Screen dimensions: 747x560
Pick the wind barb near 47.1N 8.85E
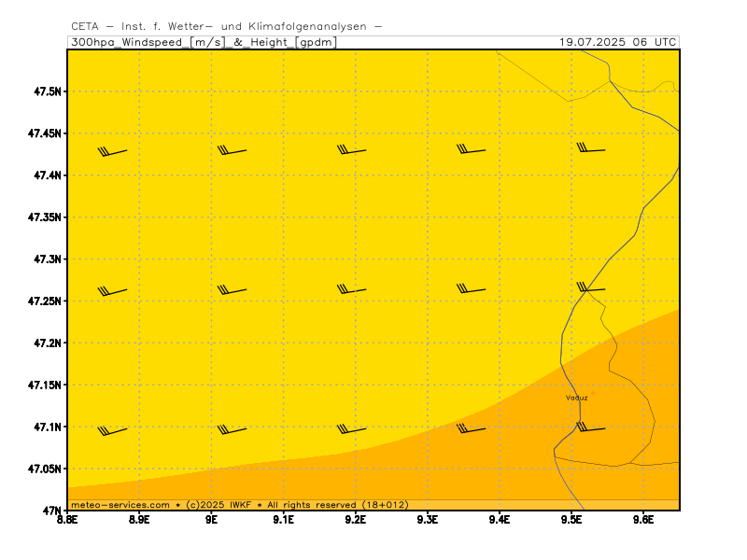(x=112, y=431)
